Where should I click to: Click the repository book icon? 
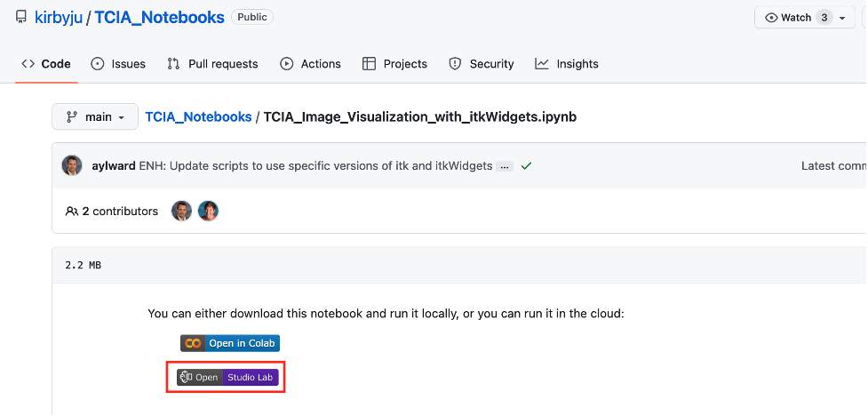[x=21, y=17]
